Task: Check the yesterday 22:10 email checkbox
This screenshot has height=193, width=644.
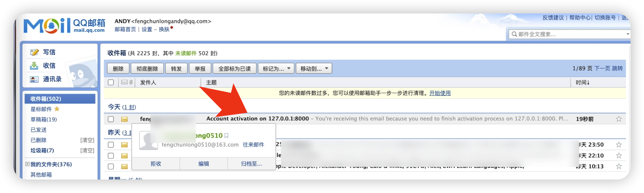Action: pyautogui.click(x=111, y=156)
